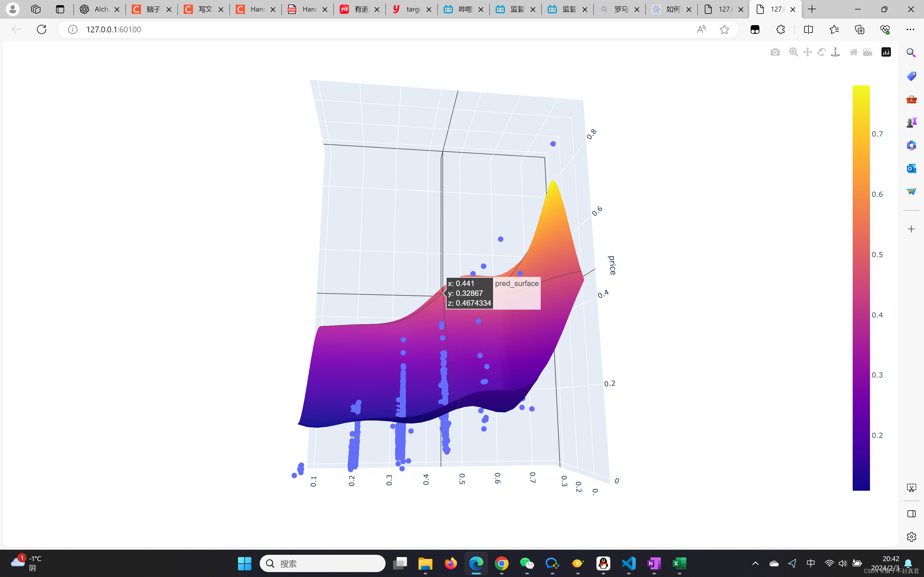Open Games chess icon in Edge sidebar

[x=911, y=122]
